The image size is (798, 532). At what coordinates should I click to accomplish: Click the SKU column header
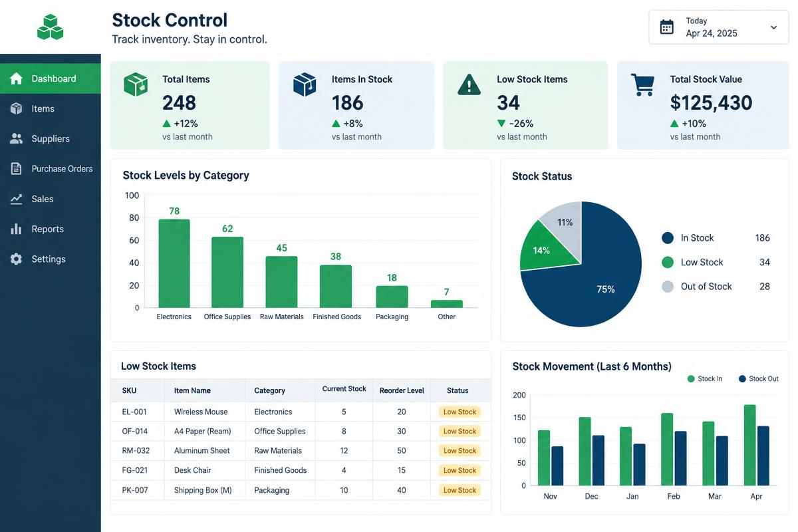[129, 390]
